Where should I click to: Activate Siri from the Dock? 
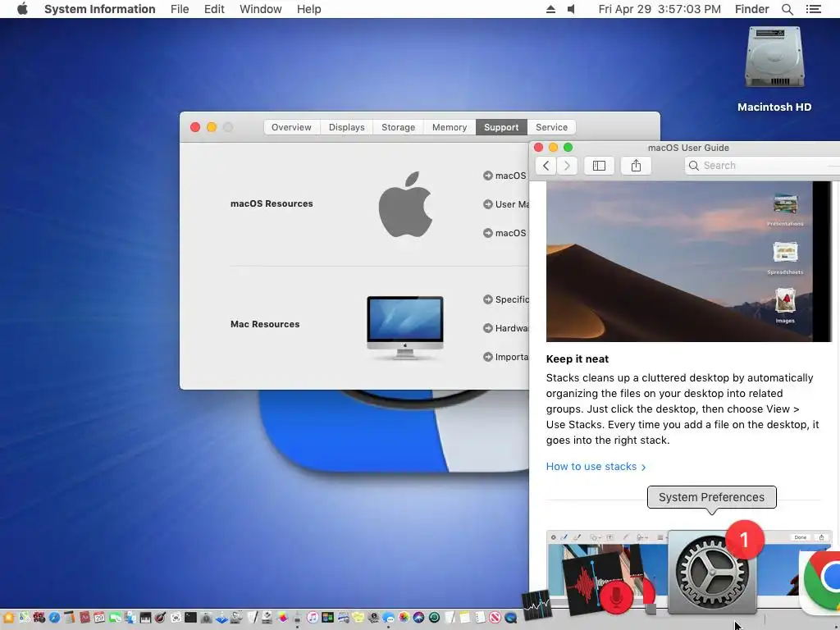418,618
